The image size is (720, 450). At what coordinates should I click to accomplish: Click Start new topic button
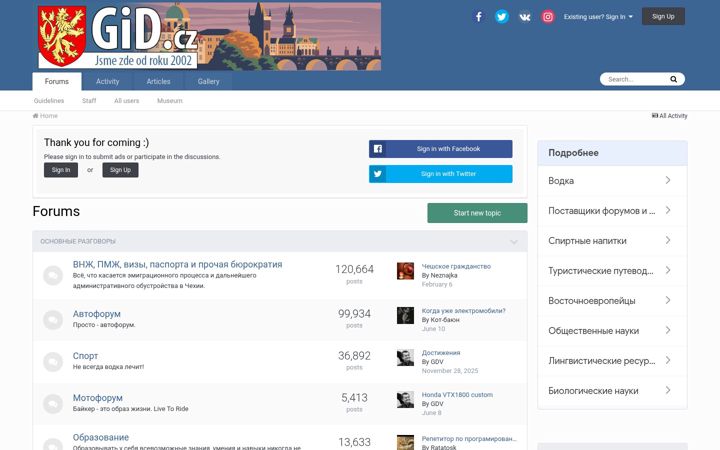[477, 213]
